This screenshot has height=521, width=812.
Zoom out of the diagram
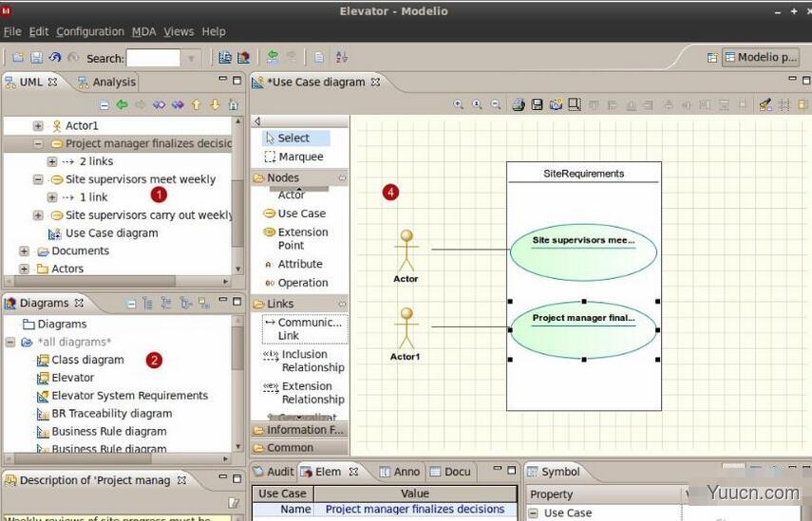(x=496, y=104)
